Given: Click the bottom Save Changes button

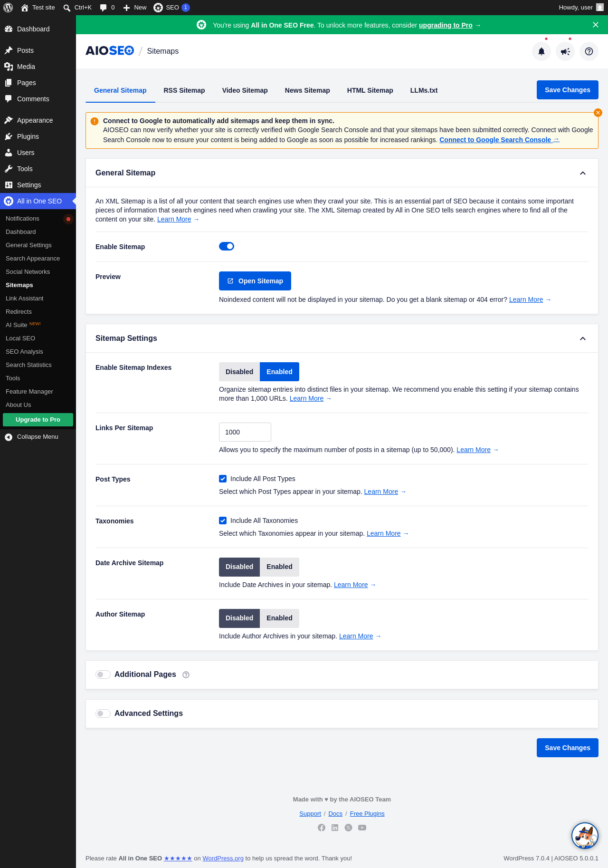Looking at the screenshot, I should click(568, 748).
